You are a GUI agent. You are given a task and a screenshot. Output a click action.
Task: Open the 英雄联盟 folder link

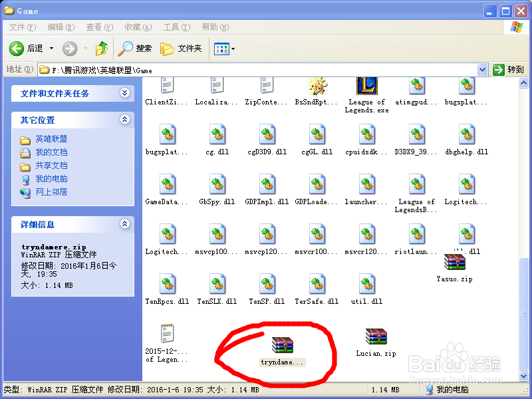51,139
